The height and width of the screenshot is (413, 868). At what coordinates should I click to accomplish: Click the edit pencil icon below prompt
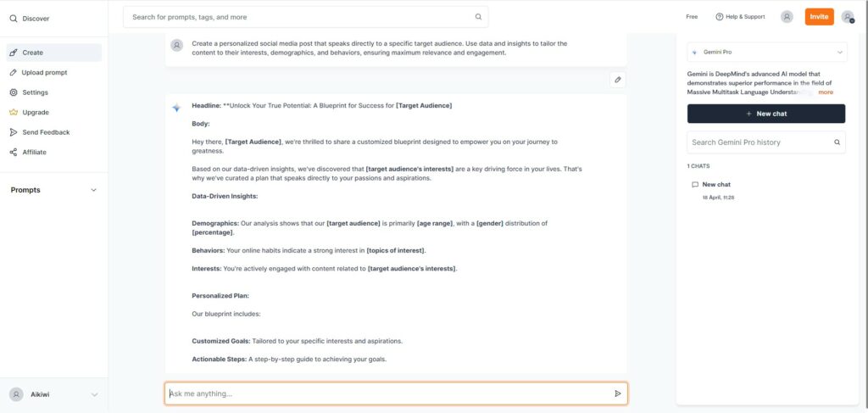pos(618,80)
